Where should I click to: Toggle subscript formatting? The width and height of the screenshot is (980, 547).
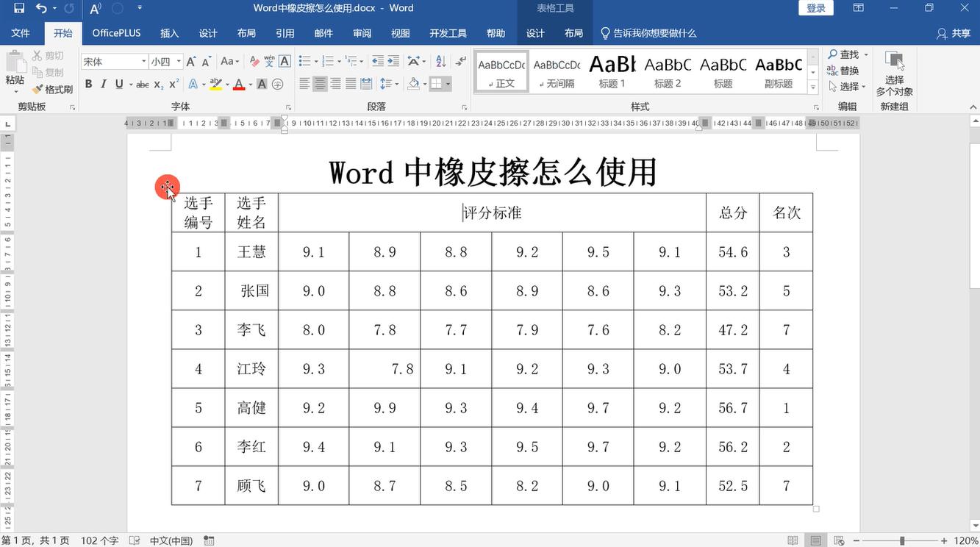pyautogui.click(x=159, y=85)
